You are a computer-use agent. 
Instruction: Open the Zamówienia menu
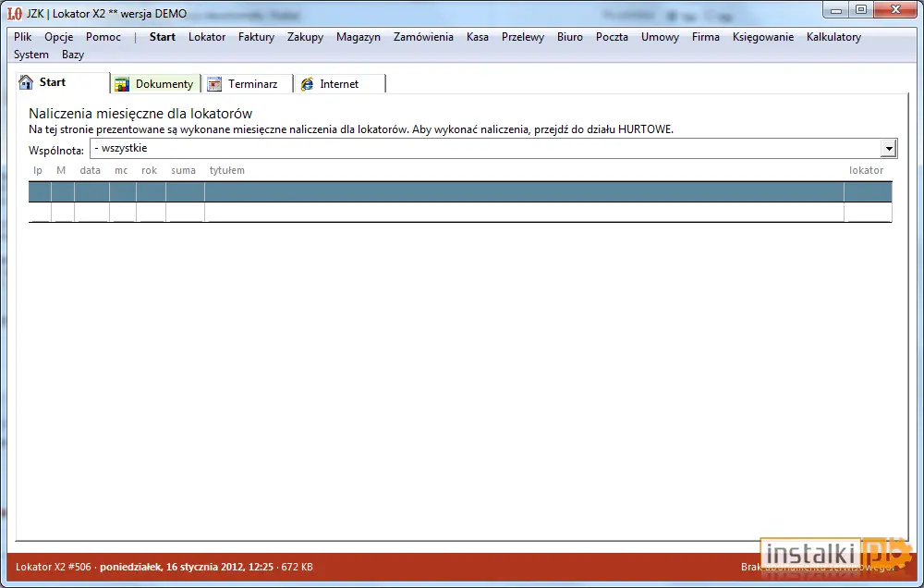point(423,37)
